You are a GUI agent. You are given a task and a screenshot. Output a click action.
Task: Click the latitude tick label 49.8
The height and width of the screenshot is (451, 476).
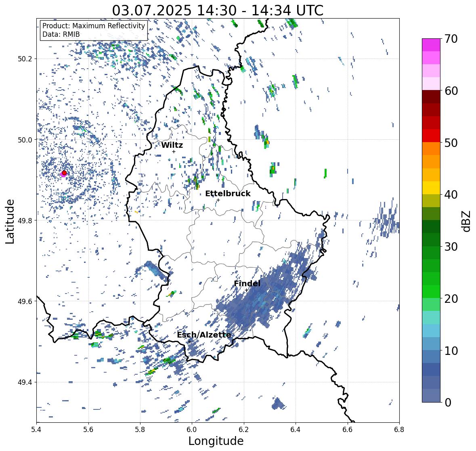point(25,220)
